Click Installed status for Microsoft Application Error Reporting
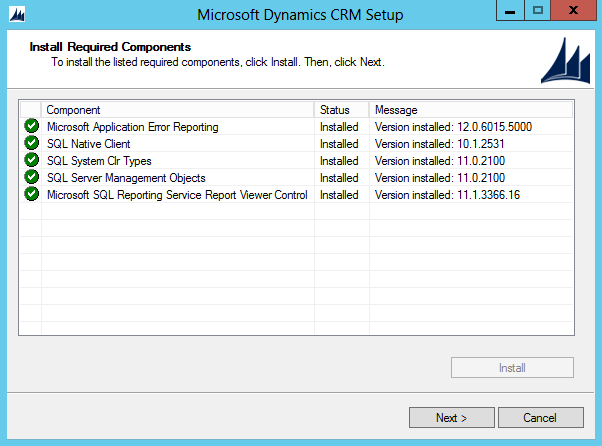The image size is (602, 446). [339, 127]
